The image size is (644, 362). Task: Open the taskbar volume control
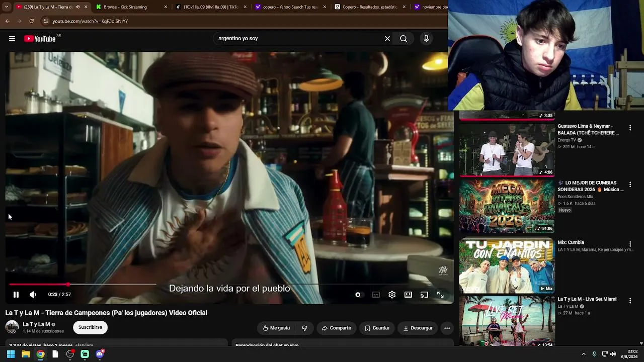[613, 354]
